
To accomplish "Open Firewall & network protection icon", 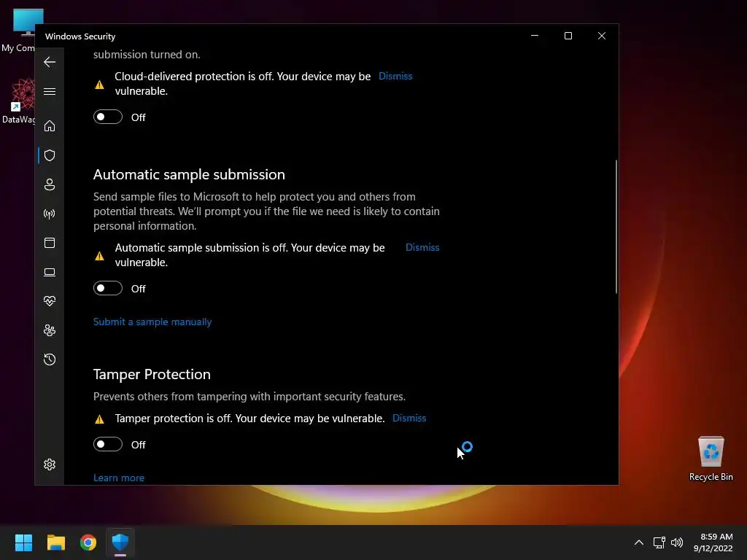I will pos(50,214).
